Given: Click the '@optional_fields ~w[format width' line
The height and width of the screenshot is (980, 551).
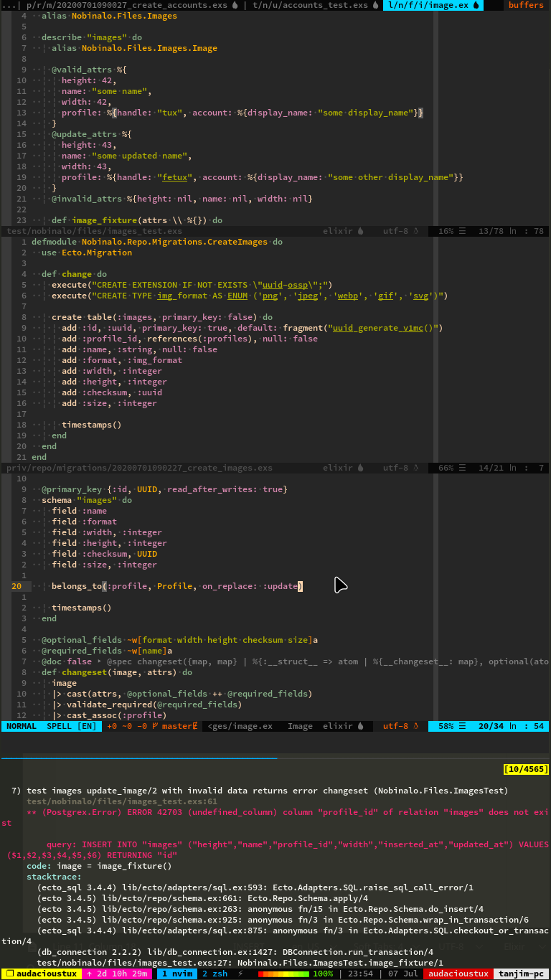Looking at the screenshot, I should click(x=179, y=640).
